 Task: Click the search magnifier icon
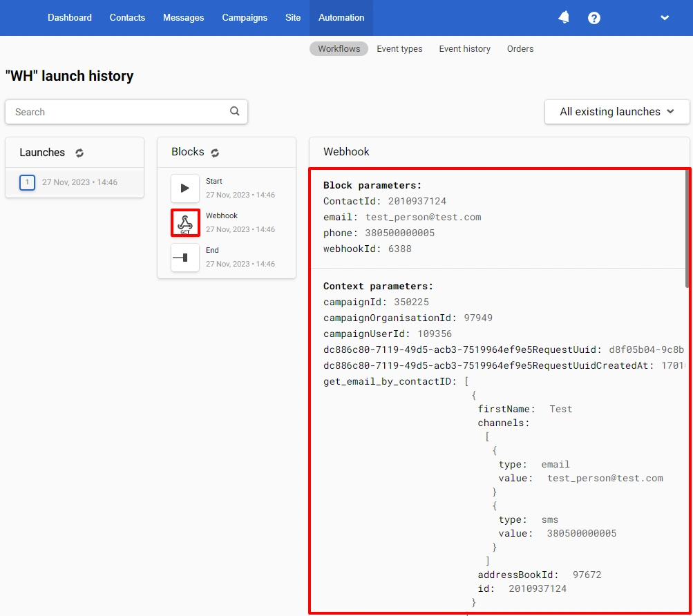[235, 111]
